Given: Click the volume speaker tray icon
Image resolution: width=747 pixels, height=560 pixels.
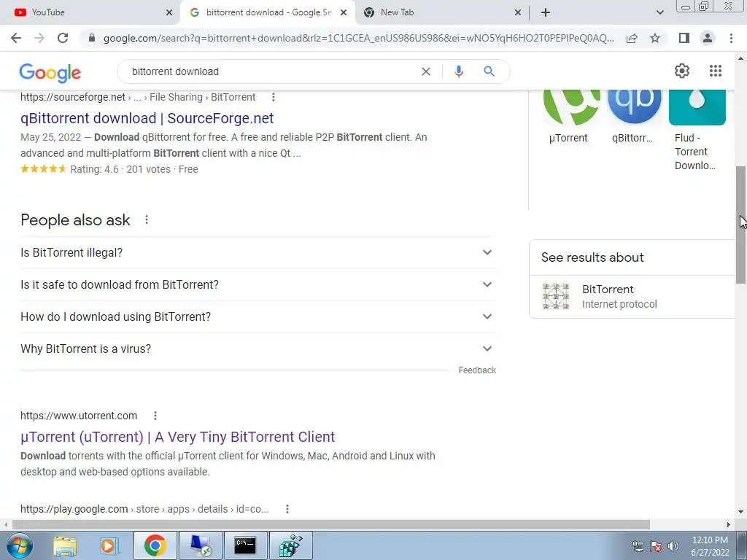Looking at the screenshot, I should click(x=673, y=546).
